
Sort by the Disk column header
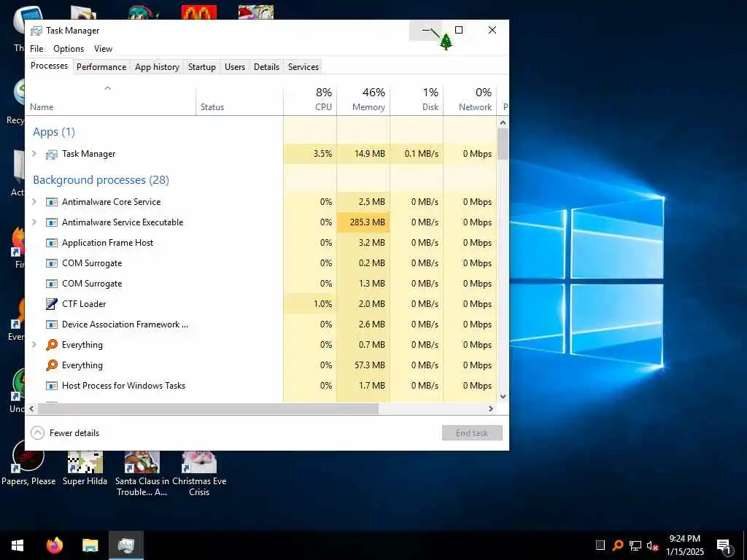tap(417, 99)
